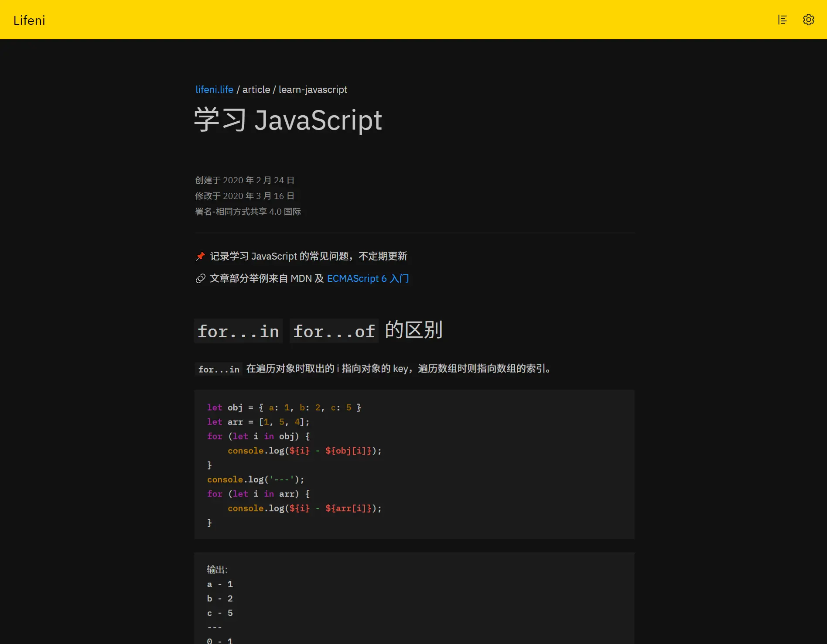Click the 修改于 2020 年 3 月 16 日 date
The width and height of the screenshot is (827, 644).
coord(245,196)
